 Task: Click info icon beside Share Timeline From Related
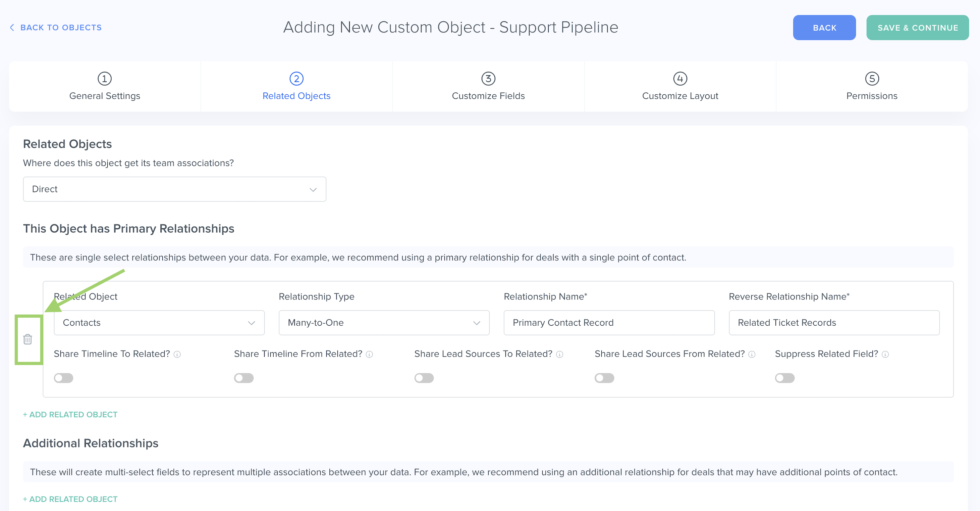(369, 354)
